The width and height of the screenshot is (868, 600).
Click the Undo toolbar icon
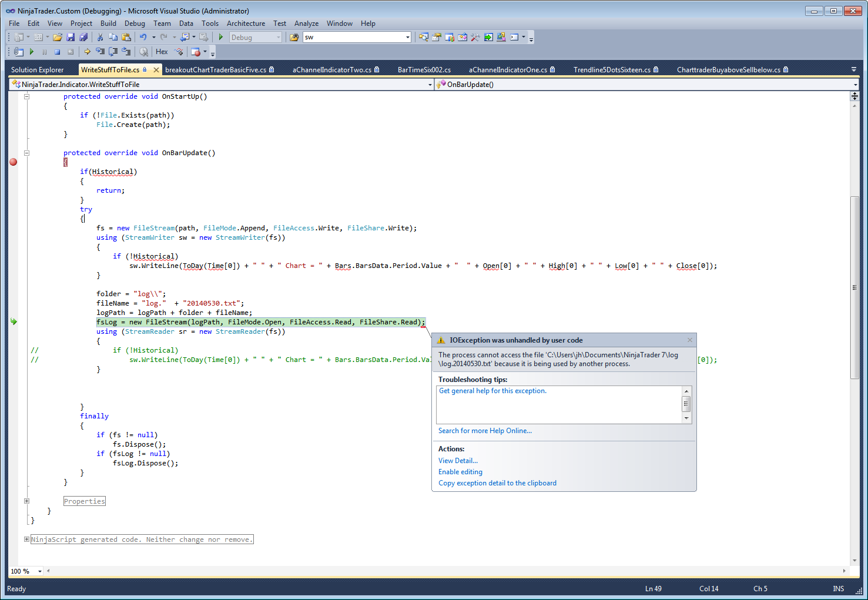(143, 37)
